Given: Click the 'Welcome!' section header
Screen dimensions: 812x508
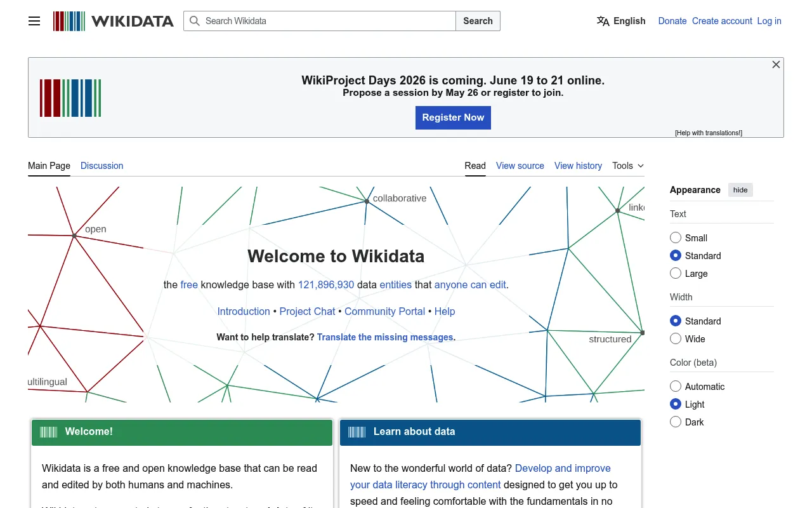Looking at the screenshot, I should click(x=182, y=432).
